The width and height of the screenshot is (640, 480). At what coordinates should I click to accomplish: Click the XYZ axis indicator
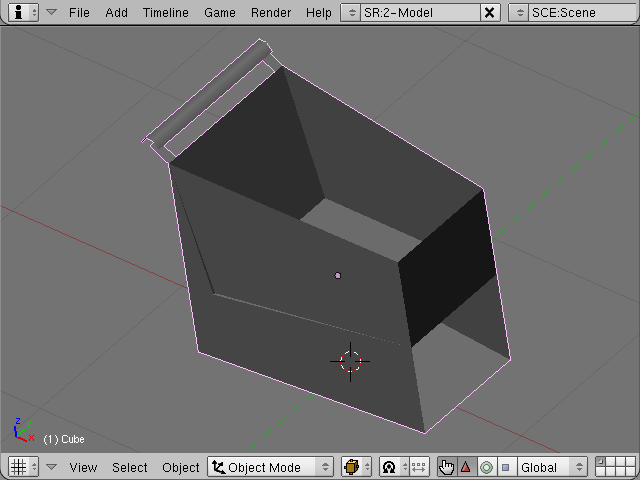pos(24,430)
